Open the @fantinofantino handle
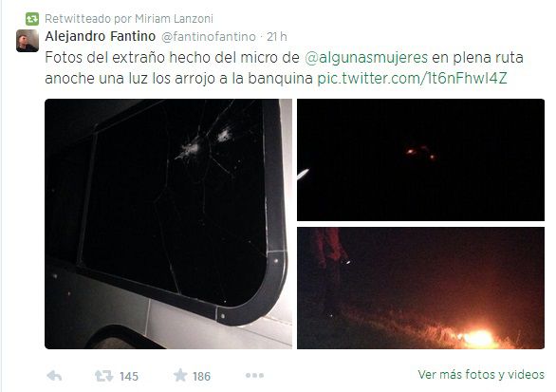The image size is (556, 392). click(209, 37)
